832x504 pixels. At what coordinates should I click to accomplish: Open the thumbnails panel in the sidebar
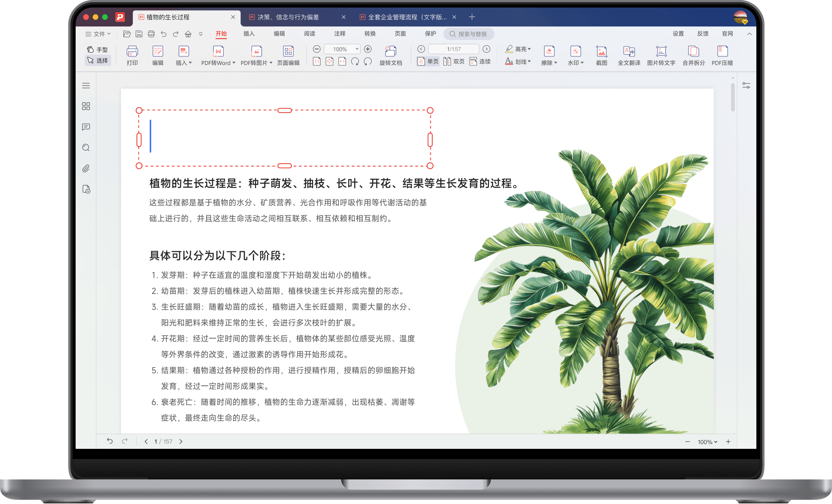tap(86, 106)
